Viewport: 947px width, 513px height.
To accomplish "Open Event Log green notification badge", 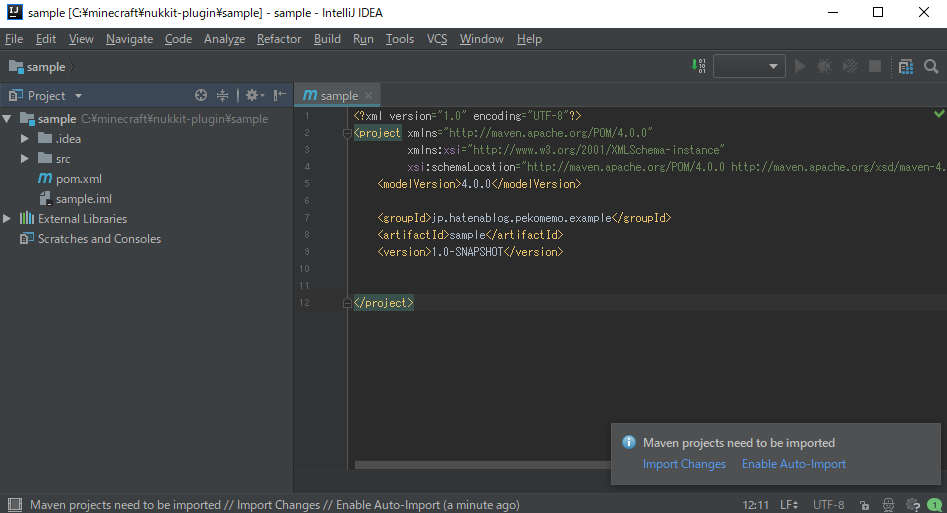I will [934, 505].
